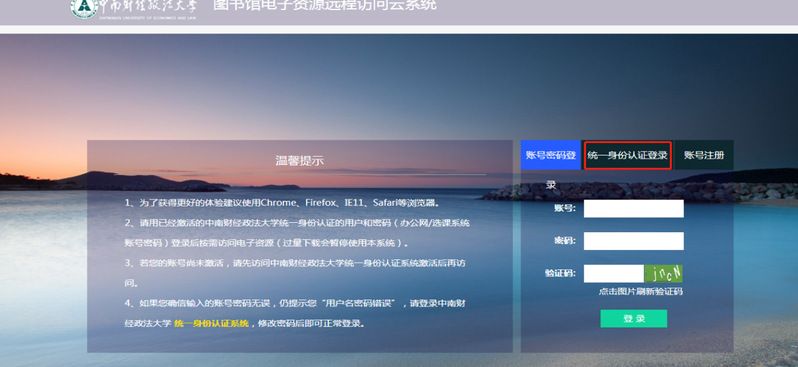Open the yellow 统一身份认证系统 link
The width and height of the screenshot is (798, 367).
coord(211,323)
